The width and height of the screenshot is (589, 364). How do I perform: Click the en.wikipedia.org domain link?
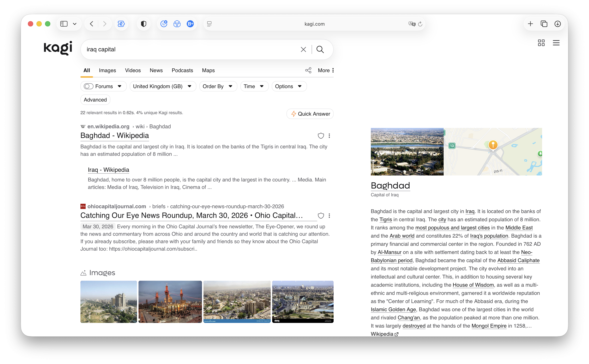coord(109,126)
